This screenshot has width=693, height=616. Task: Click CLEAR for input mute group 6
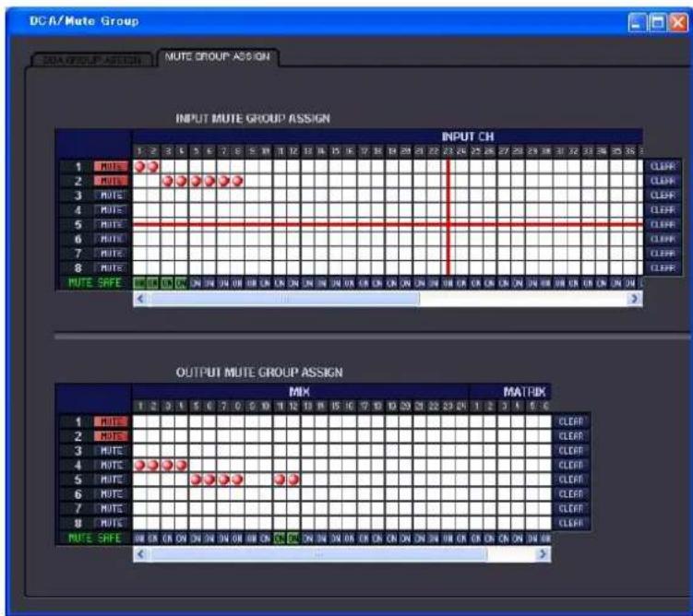point(662,239)
